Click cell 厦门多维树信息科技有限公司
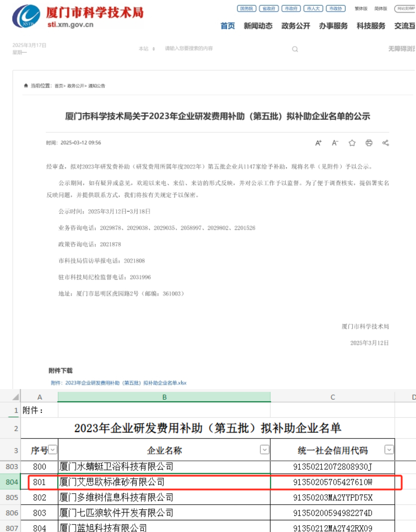 [x=164, y=497]
